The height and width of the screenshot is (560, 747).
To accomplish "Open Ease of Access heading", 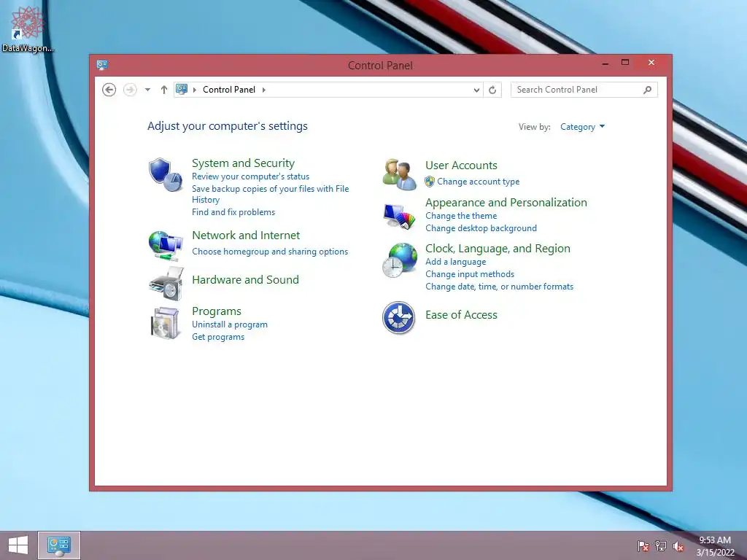I will pos(461,315).
